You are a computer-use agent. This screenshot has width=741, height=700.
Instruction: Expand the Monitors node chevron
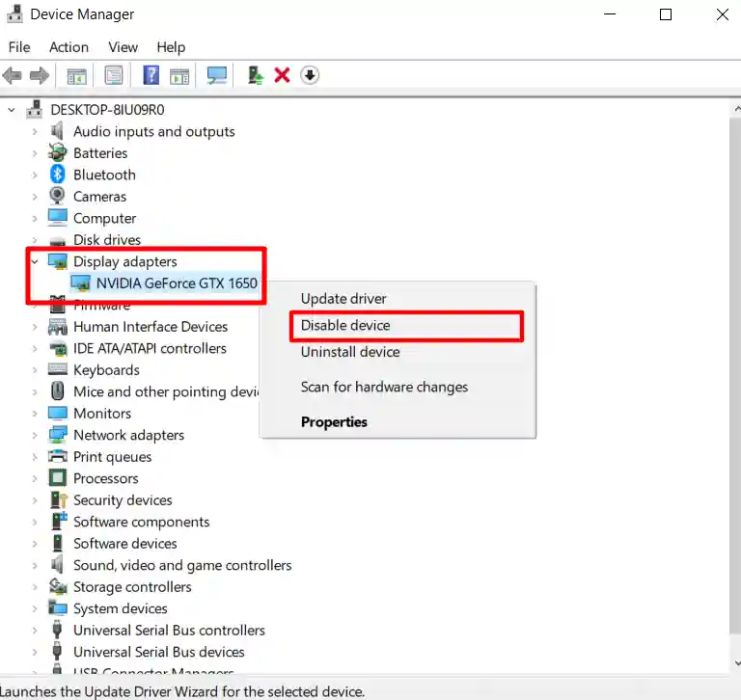(35, 414)
